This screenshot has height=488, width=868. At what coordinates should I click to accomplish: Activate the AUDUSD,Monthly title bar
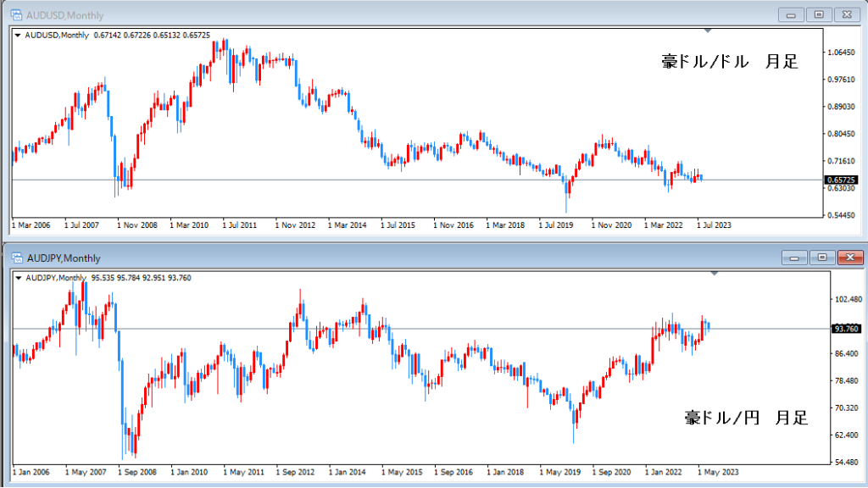[339, 14]
